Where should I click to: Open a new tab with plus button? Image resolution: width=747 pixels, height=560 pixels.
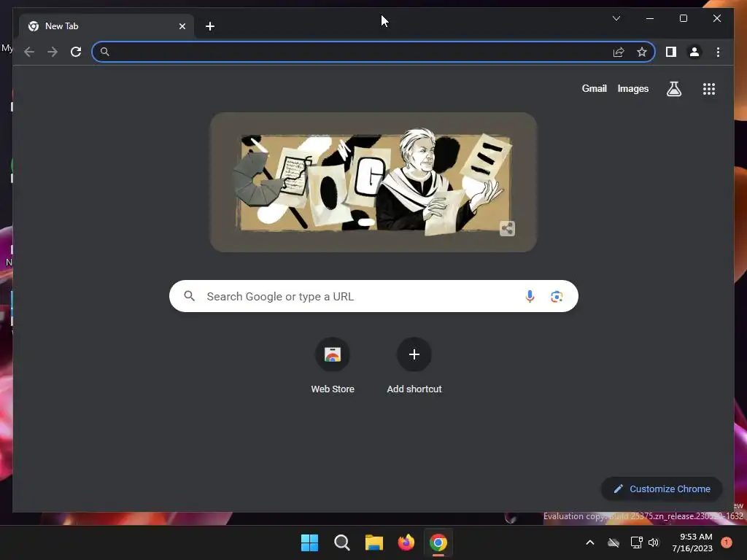click(210, 26)
